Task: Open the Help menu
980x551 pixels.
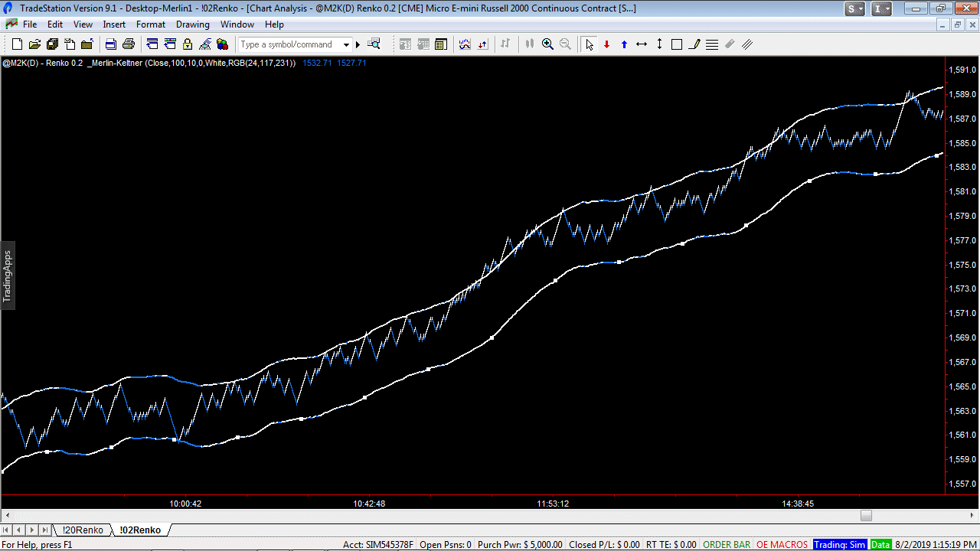Action: [x=274, y=24]
